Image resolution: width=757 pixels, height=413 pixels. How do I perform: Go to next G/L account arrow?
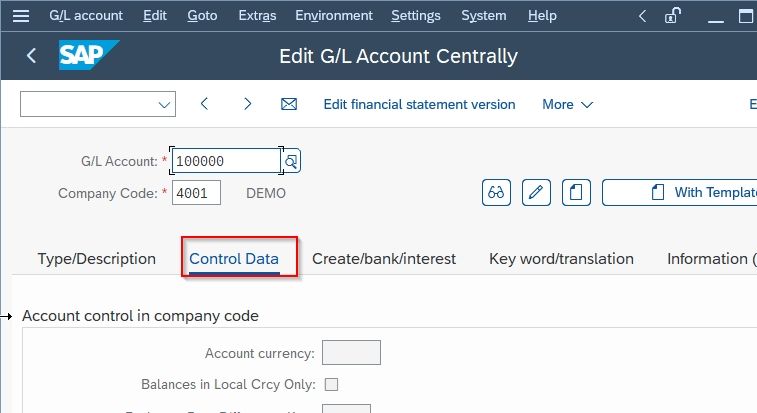pos(248,104)
